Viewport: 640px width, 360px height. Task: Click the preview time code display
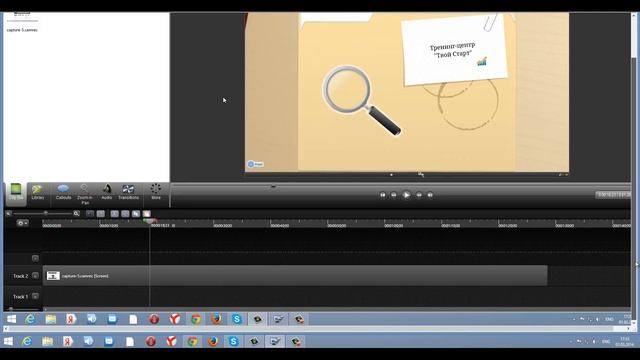click(x=613, y=195)
